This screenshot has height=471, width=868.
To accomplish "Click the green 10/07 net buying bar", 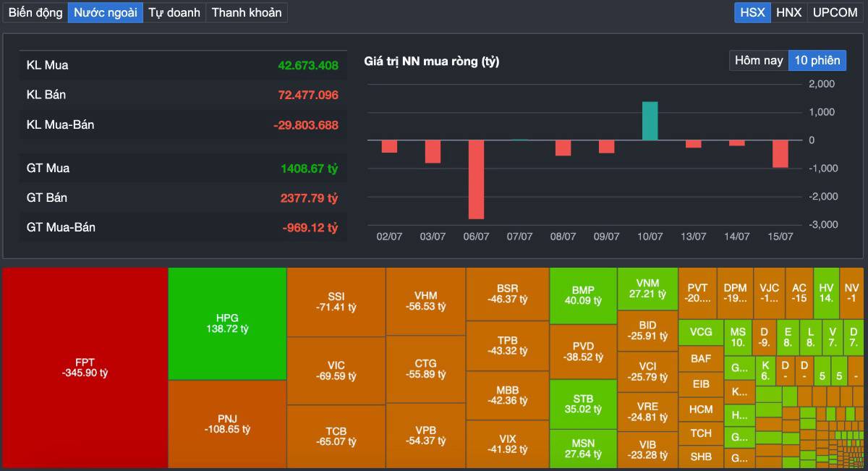I will pyautogui.click(x=650, y=121).
